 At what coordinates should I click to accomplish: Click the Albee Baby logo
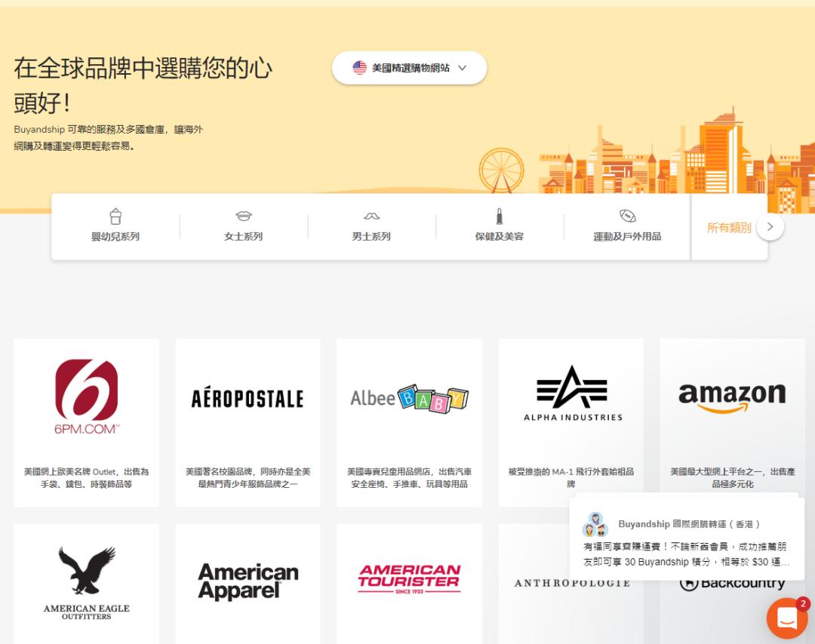(x=409, y=397)
